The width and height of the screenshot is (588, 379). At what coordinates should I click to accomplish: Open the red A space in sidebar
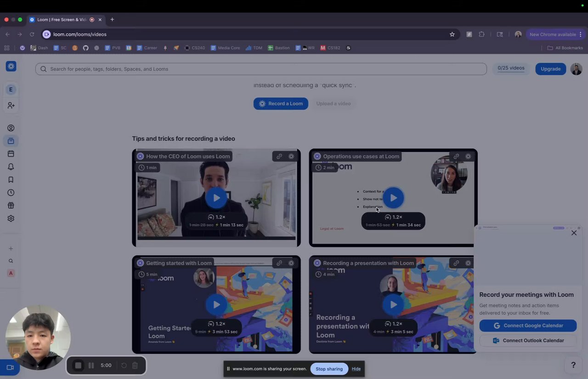[x=11, y=273]
